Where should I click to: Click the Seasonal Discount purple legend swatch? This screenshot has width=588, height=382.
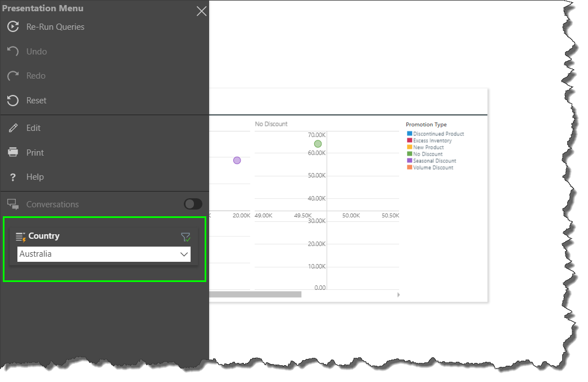coord(410,161)
